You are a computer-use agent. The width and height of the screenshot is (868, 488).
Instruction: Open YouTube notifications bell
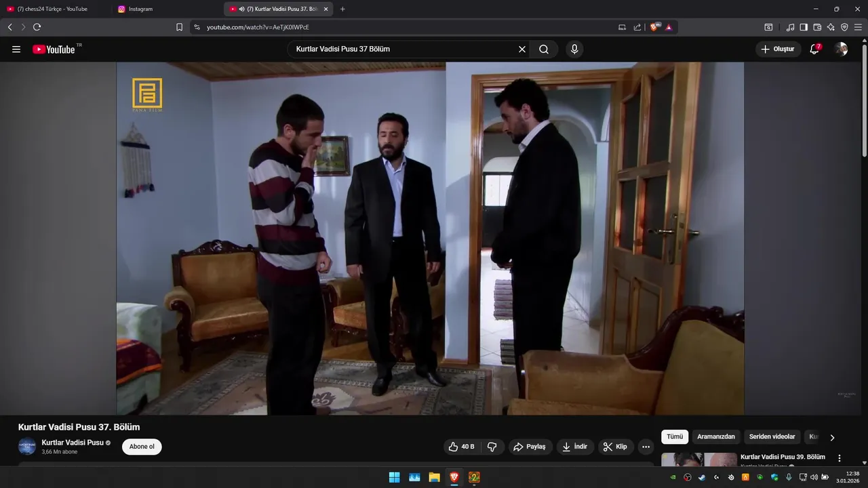click(x=814, y=49)
